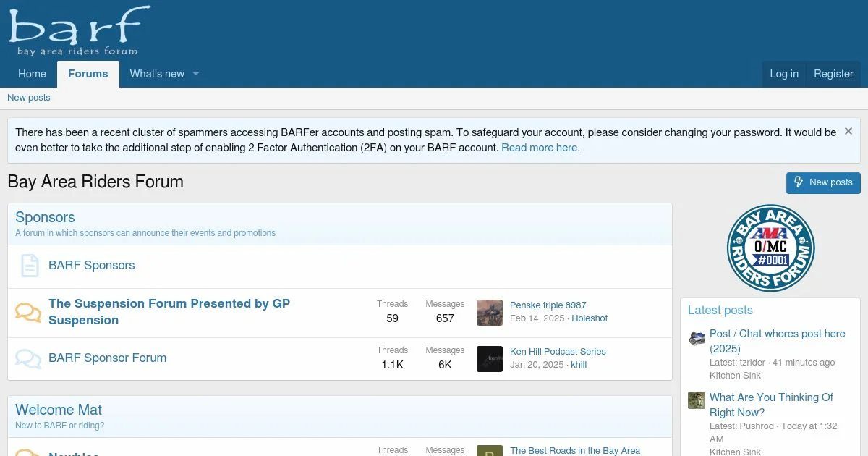868x456 pixels.
Task: Click the BARF Sponsors document icon
Action: [29, 266]
